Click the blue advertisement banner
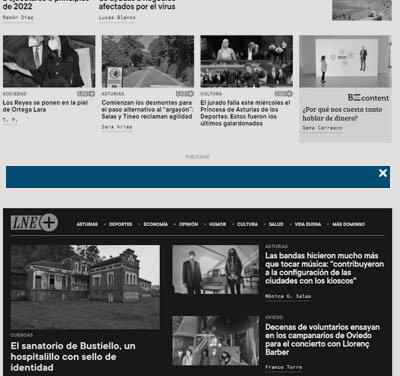 click(x=198, y=177)
